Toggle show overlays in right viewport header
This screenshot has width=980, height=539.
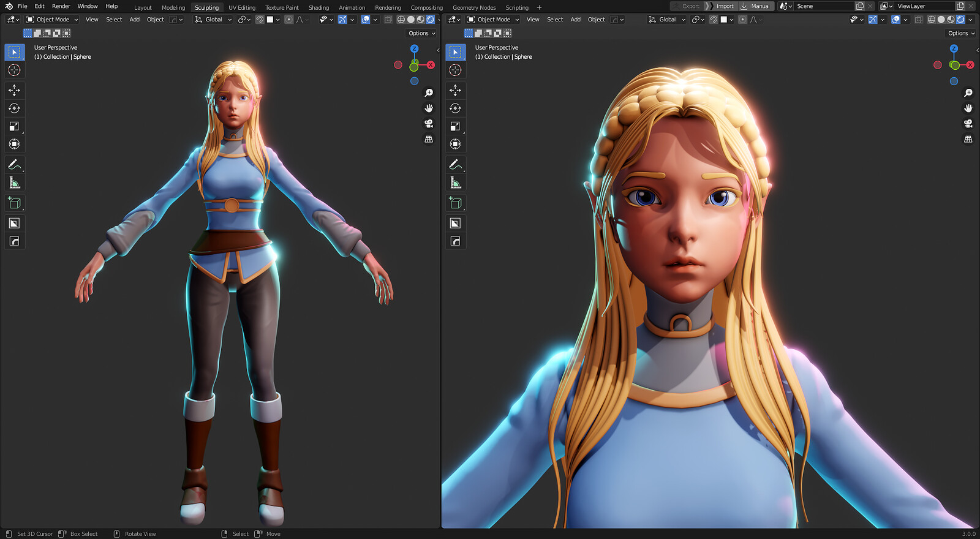tap(896, 20)
